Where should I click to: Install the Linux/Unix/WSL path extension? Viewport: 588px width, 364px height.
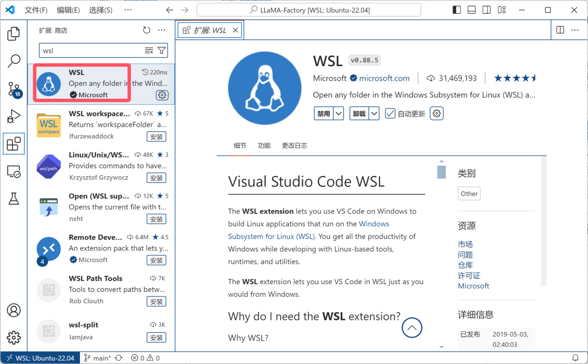(x=157, y=178)
